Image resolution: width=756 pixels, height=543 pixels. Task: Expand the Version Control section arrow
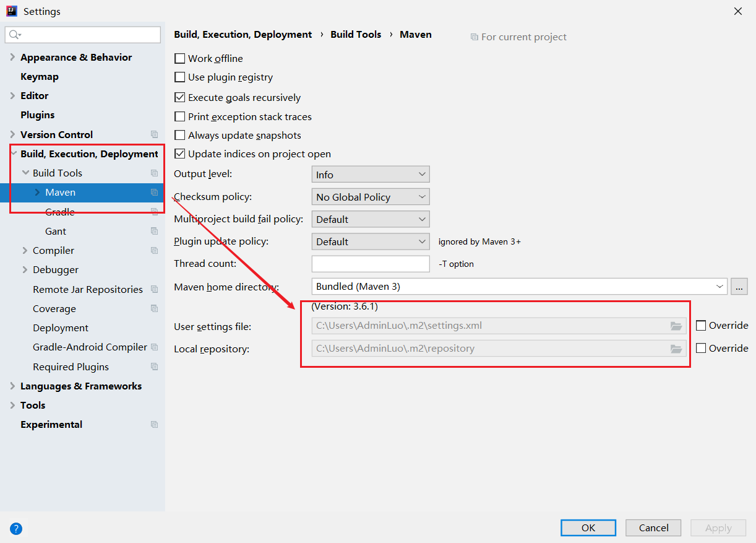(x=13, y=134)
